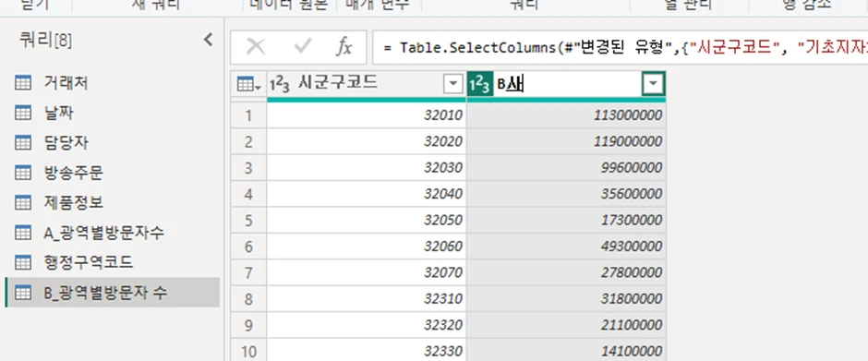Select cell with value 32320
Screen dimensions: 868x361
367,326
